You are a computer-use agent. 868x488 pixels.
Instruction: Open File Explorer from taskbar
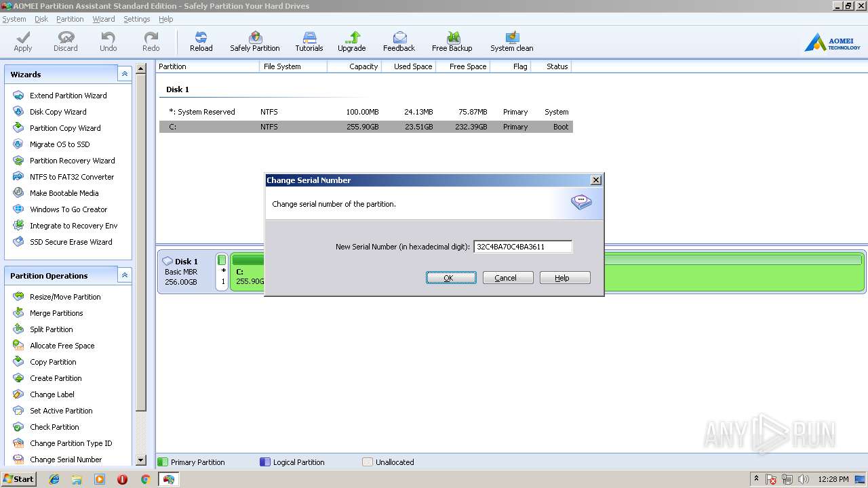77,479
